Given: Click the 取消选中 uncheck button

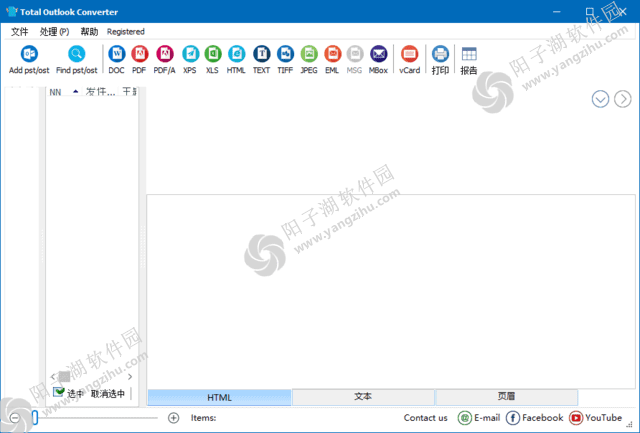Looking at the screenshot, I should [108, 393].
